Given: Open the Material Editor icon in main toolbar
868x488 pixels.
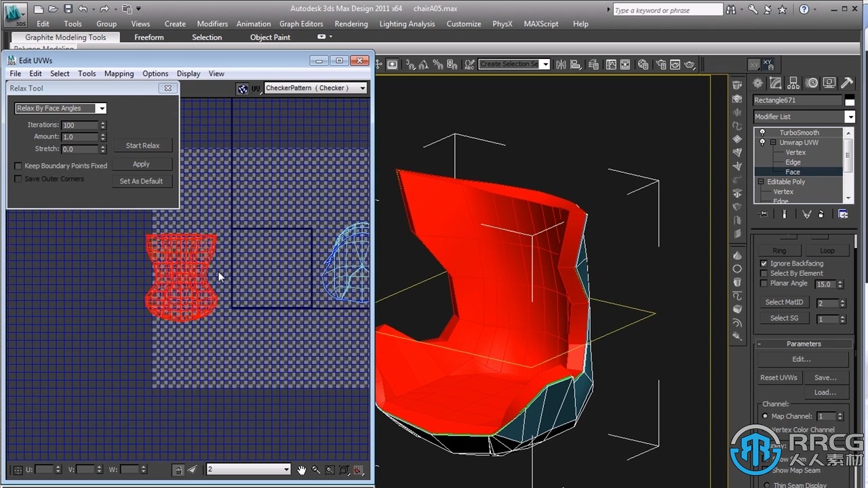Looking at the screenshot, I should point(642,64).
